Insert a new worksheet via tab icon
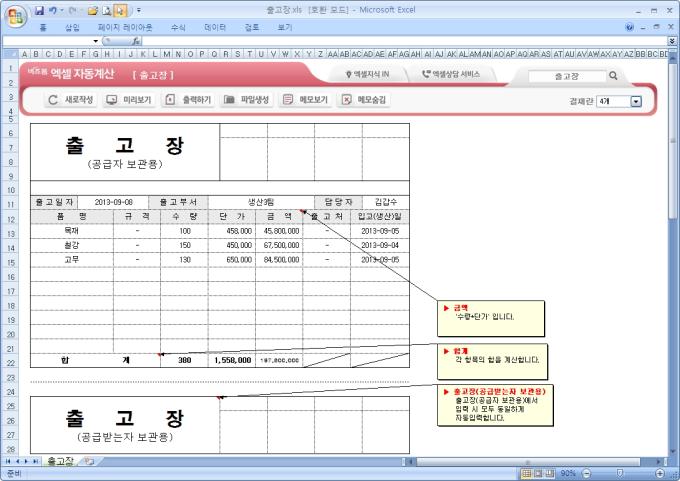The height and width of the screenshot is (481, 680). coord(89,461)
